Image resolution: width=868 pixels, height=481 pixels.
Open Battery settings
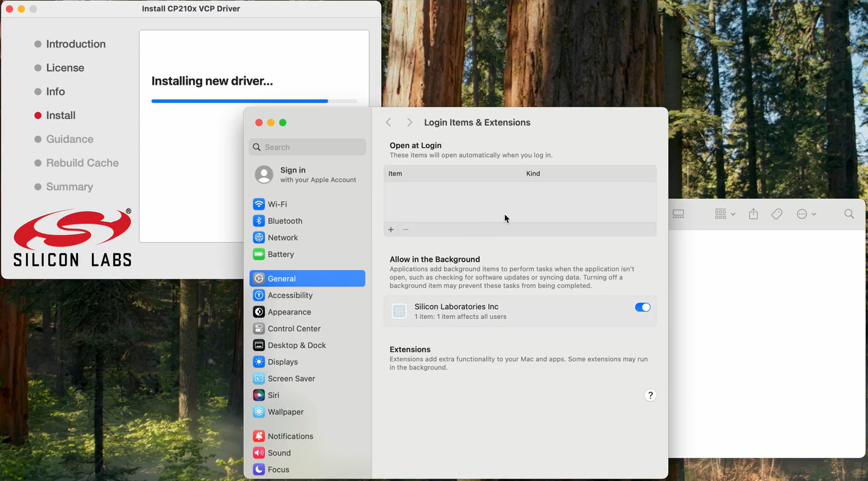point(307,254)
